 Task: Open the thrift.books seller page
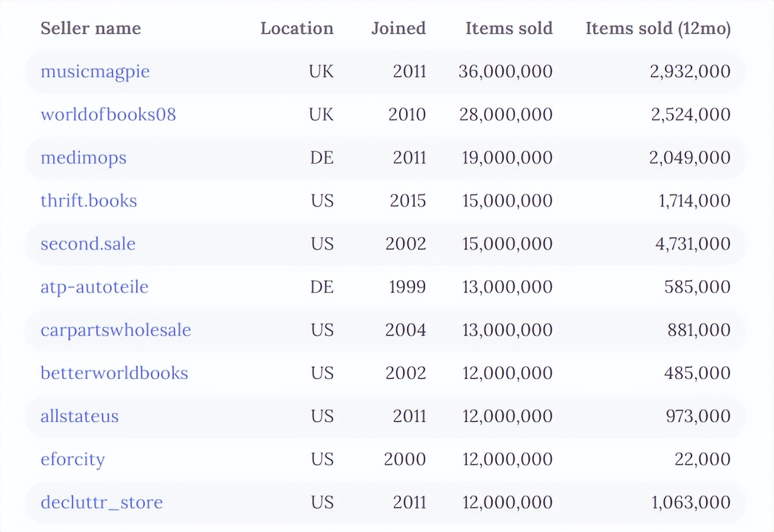pyautogui.click(x=89, y=201)
